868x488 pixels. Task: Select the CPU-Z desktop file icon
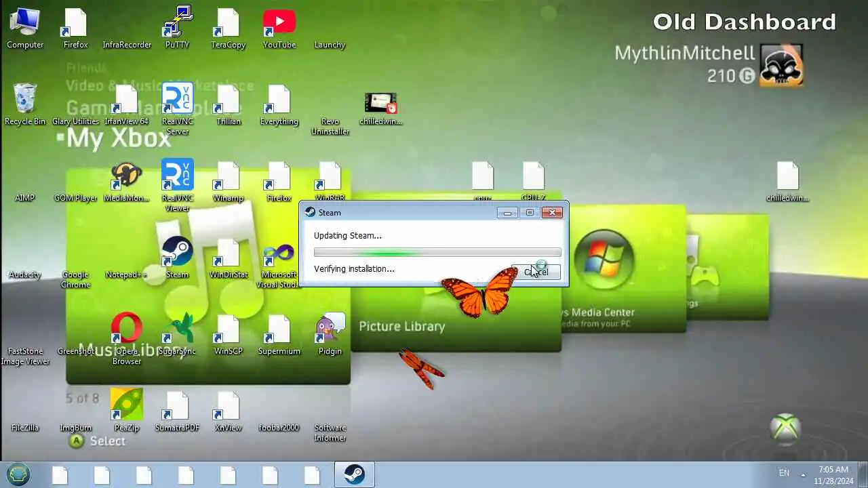point(533,176)
